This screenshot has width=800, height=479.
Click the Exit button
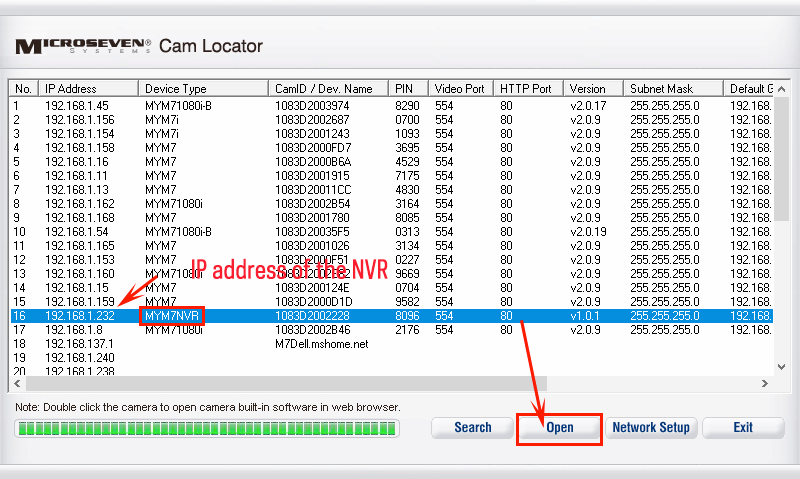click(743, 427)
